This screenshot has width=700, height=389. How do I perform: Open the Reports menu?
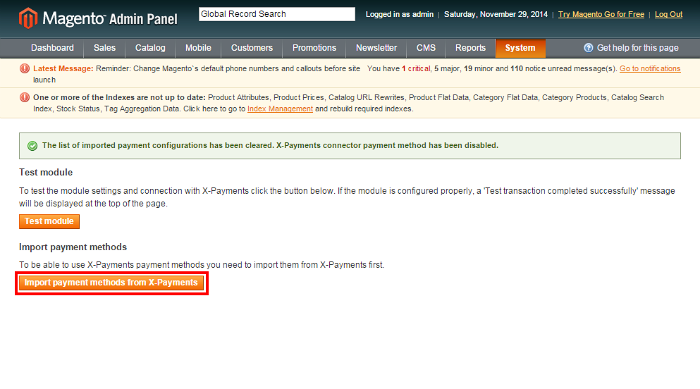(x=471, y=48)
